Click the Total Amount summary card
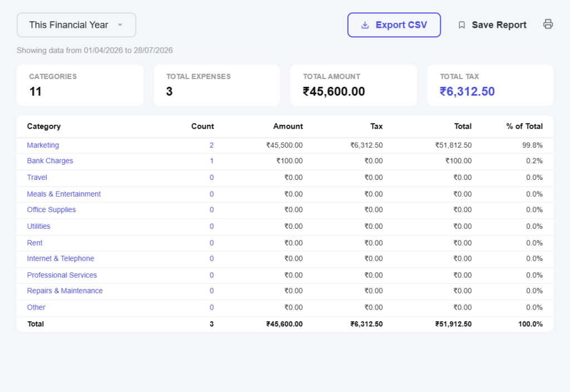Image resolution: width=570 pixels, height=392 pixels. [353, 85]
